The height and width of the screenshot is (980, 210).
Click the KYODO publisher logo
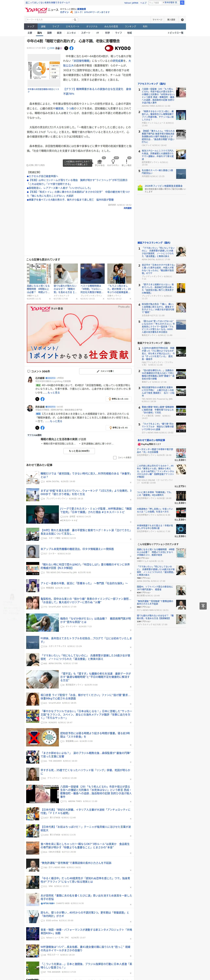click(118, 48)
